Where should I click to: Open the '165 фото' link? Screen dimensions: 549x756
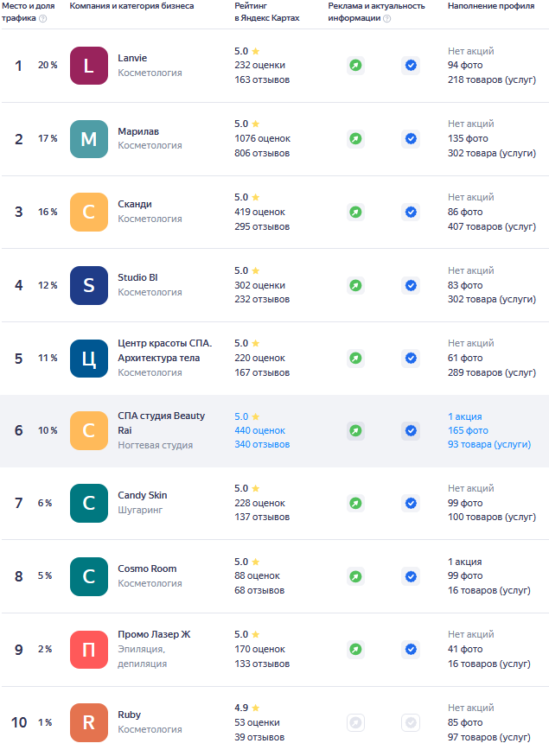pos(468,430)
